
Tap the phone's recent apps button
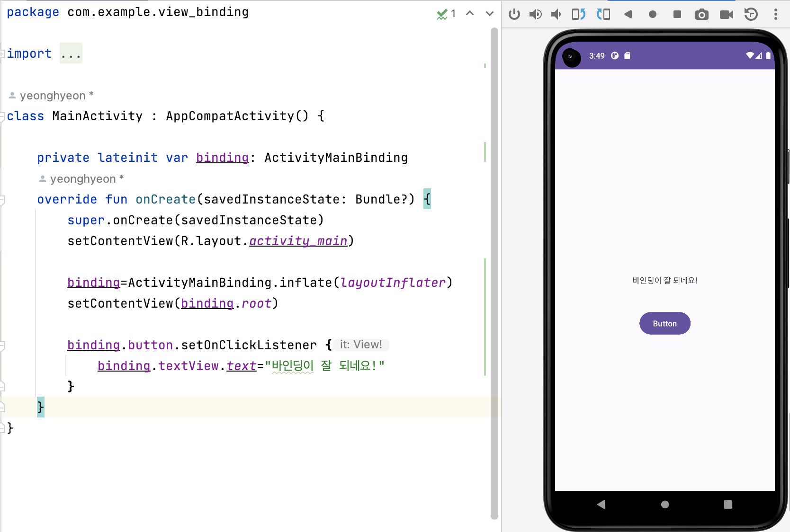[728, 505]
